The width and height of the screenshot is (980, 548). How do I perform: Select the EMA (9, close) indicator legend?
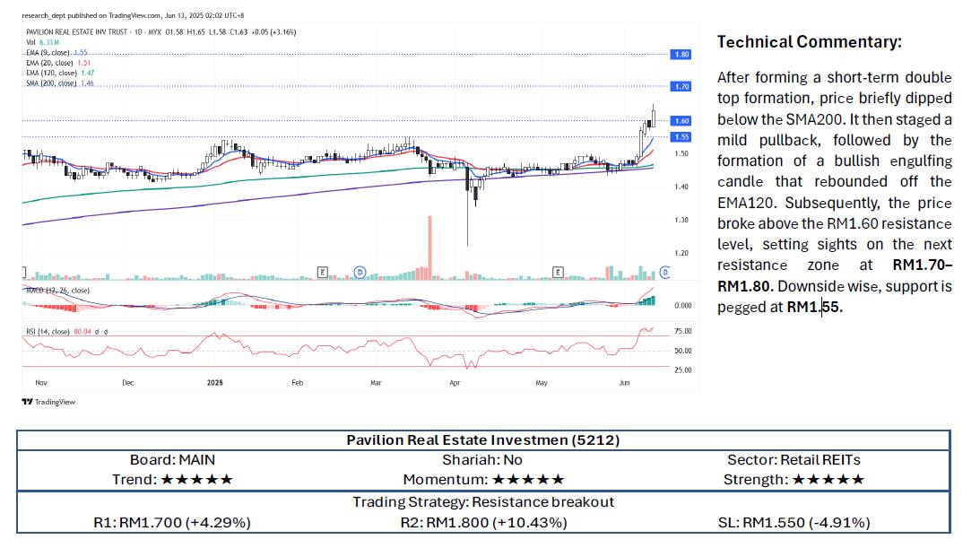(x=56, y=53)
